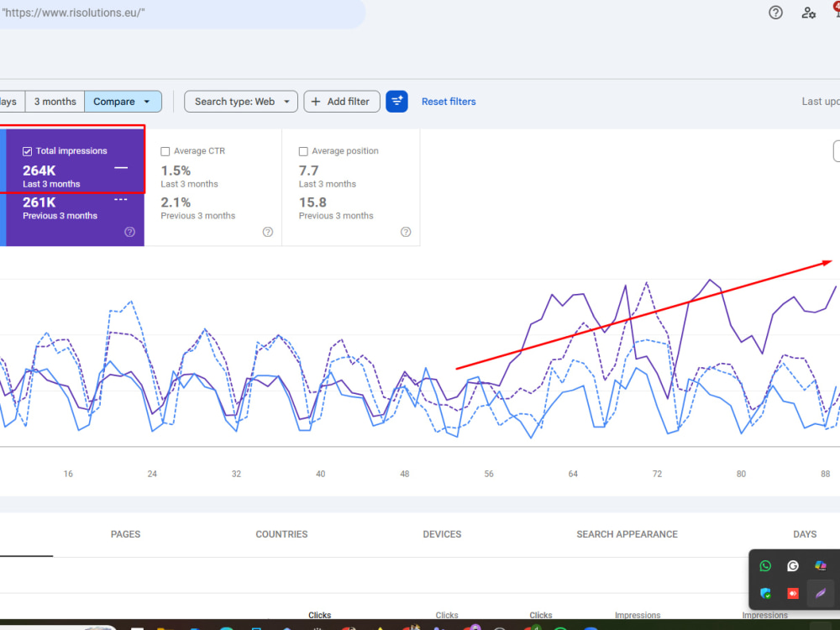Click the chart axis label 64
The image size is (840, 630).
click(x=573, y=474)
